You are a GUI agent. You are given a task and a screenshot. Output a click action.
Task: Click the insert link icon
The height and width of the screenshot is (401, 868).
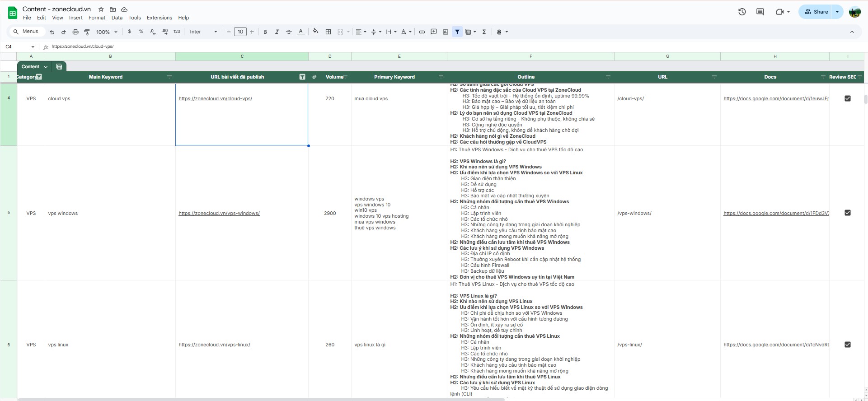pos(422,32)
